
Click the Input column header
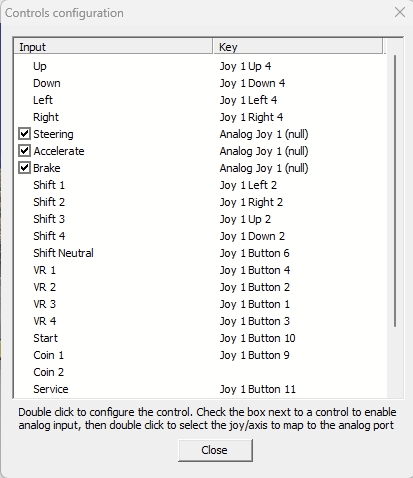(113, 47)
